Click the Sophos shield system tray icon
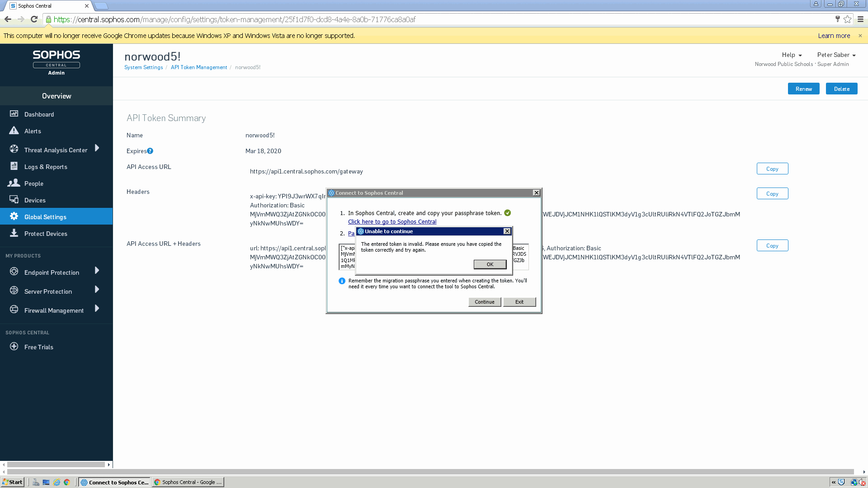 click(x=841, y=482)
